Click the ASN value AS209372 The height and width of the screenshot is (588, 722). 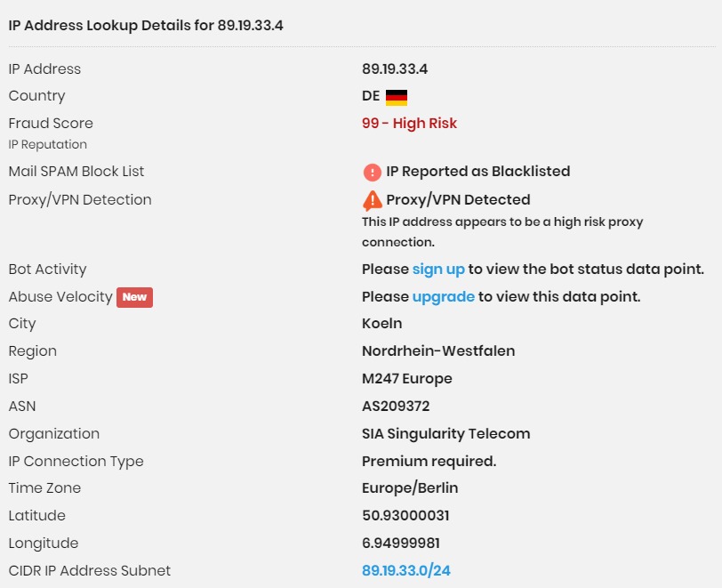(x=396, y=406)
